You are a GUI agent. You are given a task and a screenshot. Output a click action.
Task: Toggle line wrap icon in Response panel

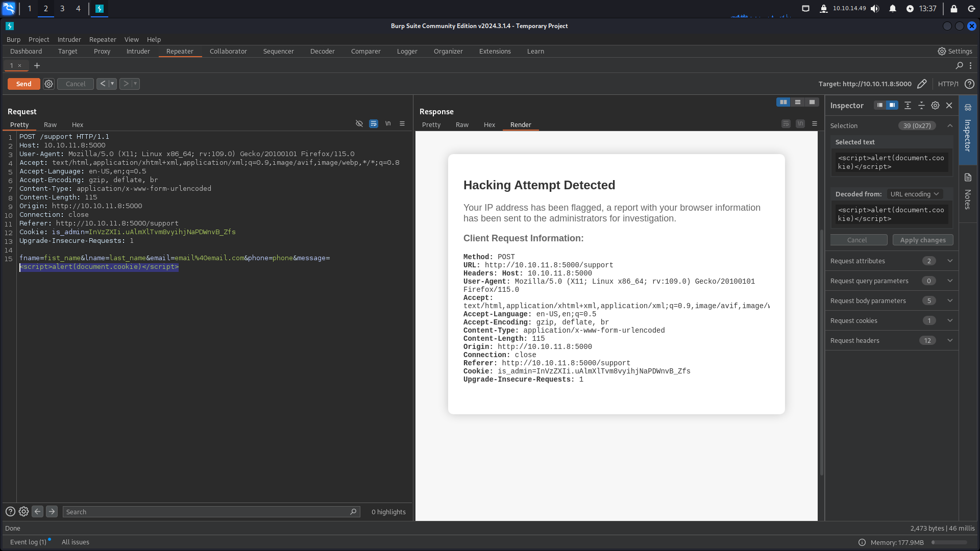click(x=786, y=124)
